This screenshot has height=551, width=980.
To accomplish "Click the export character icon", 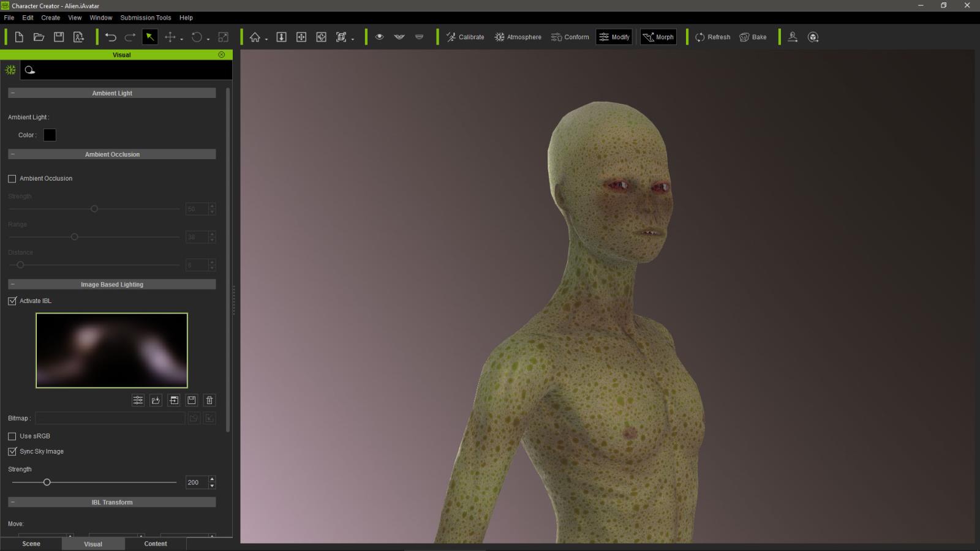I will pos(78,37).
